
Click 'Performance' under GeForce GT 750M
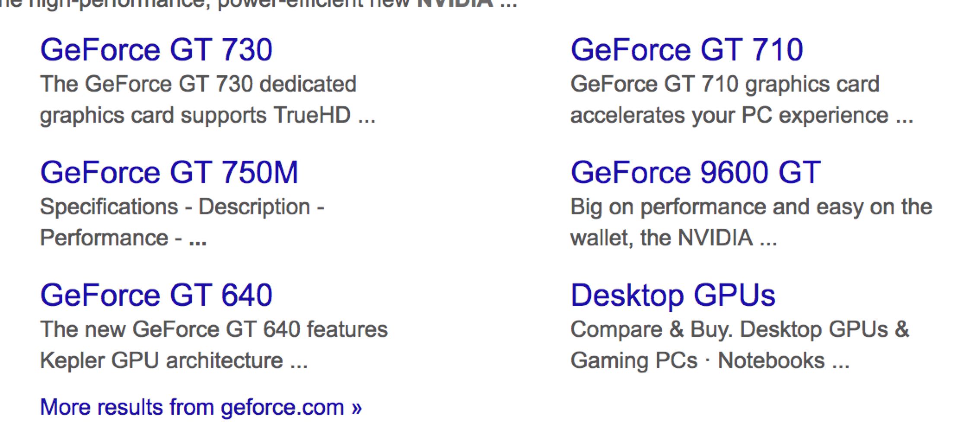(104, 238)
